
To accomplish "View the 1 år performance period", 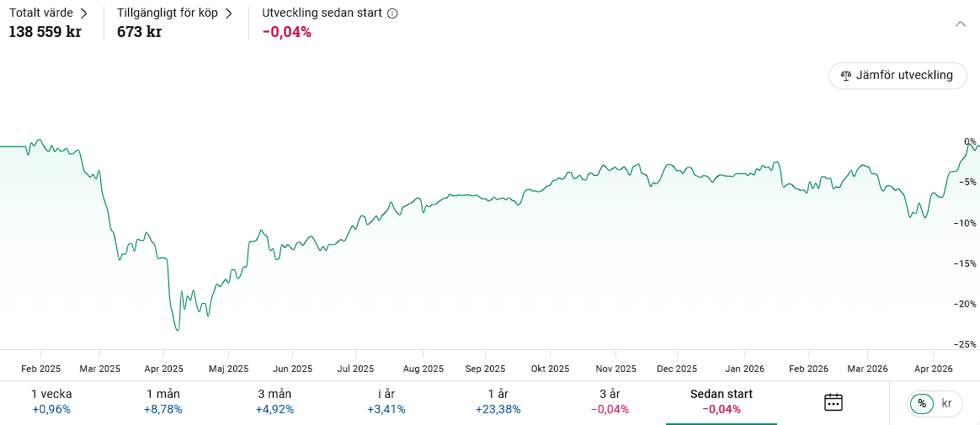I will coord(498,401).
